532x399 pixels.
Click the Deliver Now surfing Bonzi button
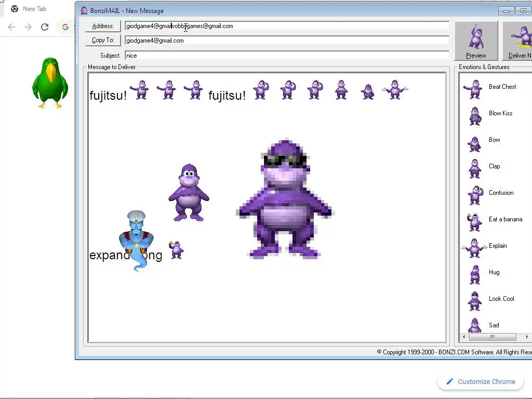tap(518, 41)
